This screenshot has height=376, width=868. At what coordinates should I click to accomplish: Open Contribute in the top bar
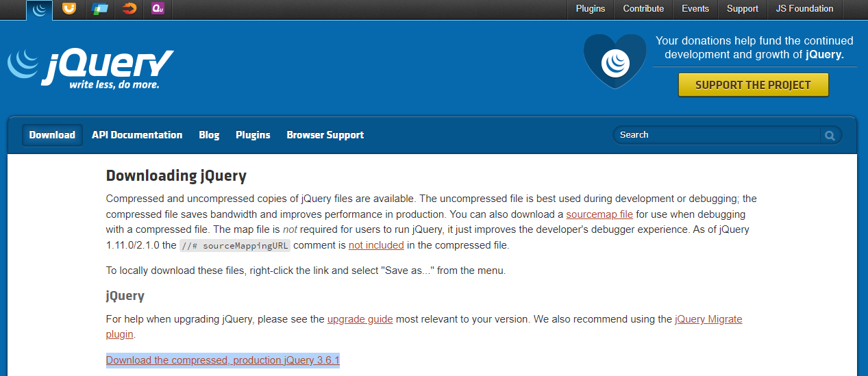[x=643, y=9]
